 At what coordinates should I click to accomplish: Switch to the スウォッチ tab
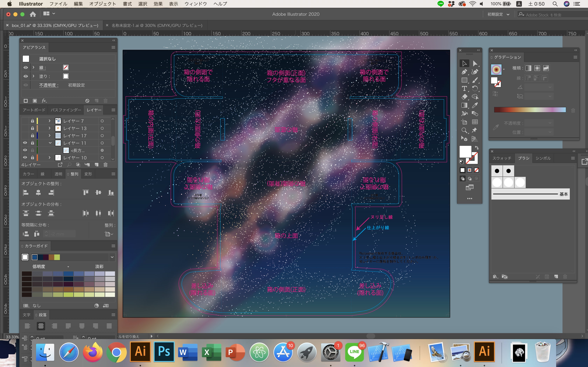[x=502, y=158]
